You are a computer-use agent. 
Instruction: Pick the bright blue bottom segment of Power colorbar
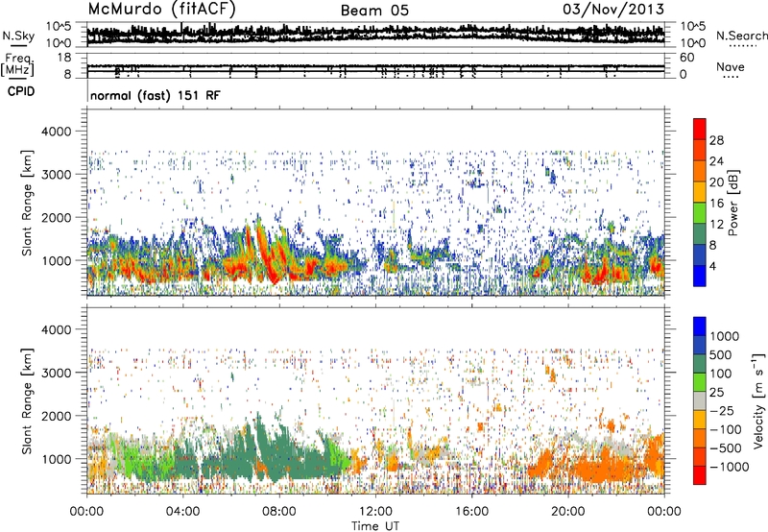coord(700,276)
